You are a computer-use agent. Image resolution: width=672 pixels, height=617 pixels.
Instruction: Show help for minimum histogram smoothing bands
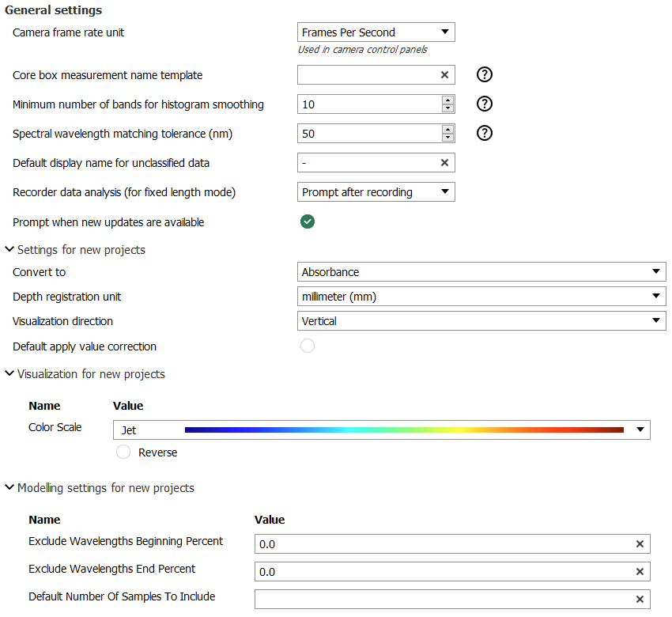click(485, 104)
